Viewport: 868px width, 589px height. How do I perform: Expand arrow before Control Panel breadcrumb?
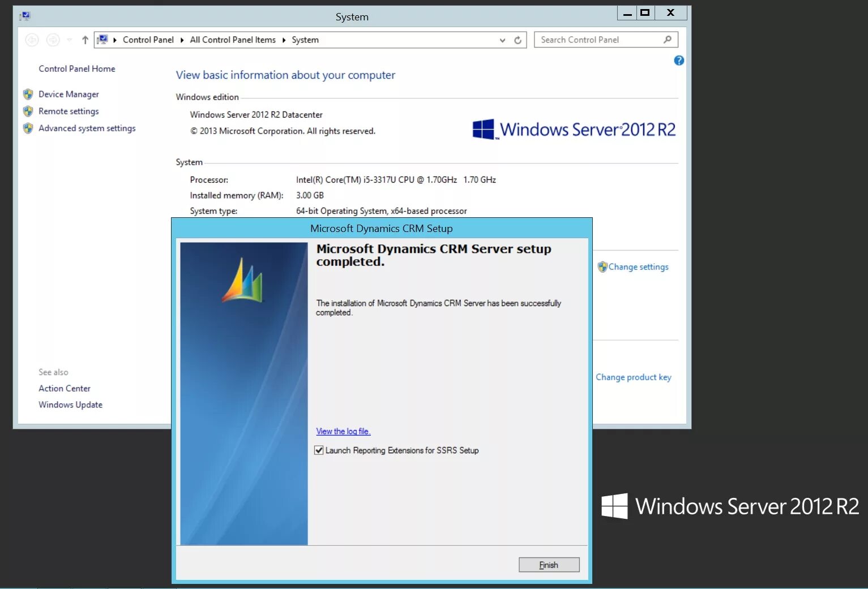115,40
